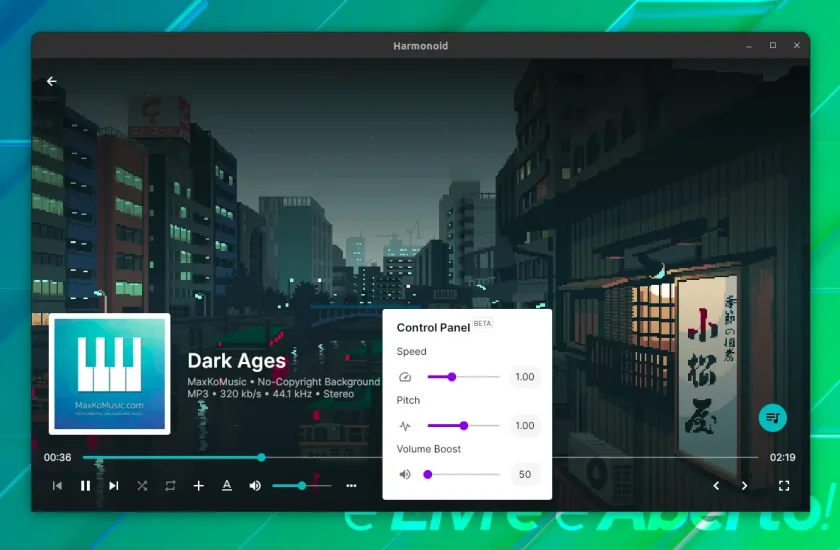This screenshot has height=550, width=840.
Task: Toggle repeat mode
Action: point(170,486)
